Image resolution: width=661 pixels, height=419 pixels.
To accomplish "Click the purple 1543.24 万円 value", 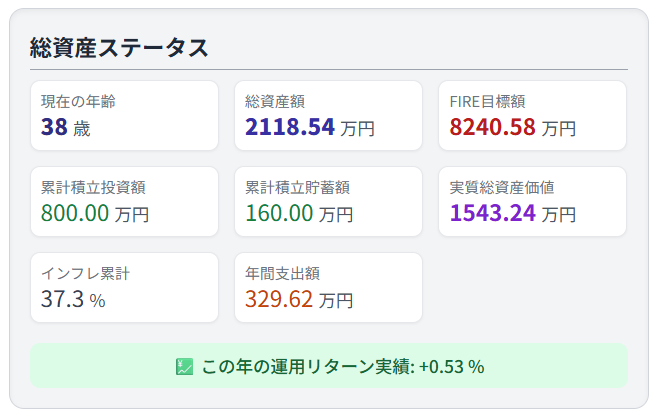I will click(x=513, y=213).
